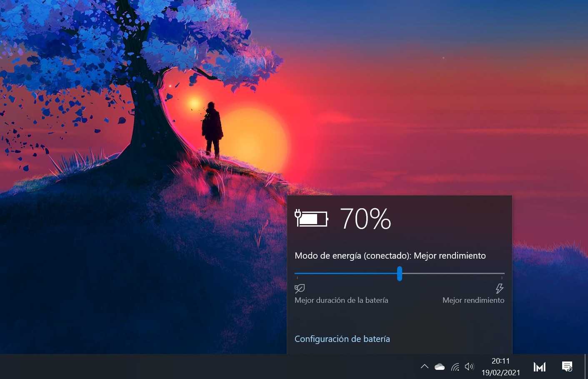Click the plugged-in battery icon in flyout
This screenshot has height=379, width=588.
point(311,218)
